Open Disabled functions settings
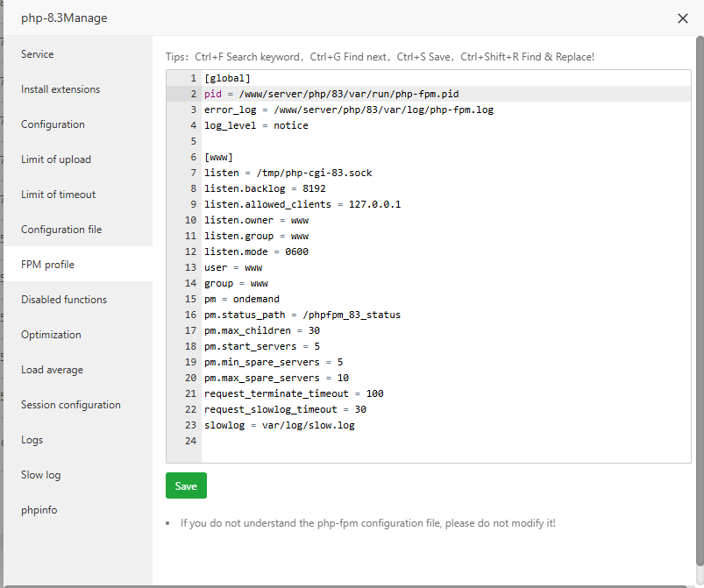704x588 pixels. click(64, 300)
